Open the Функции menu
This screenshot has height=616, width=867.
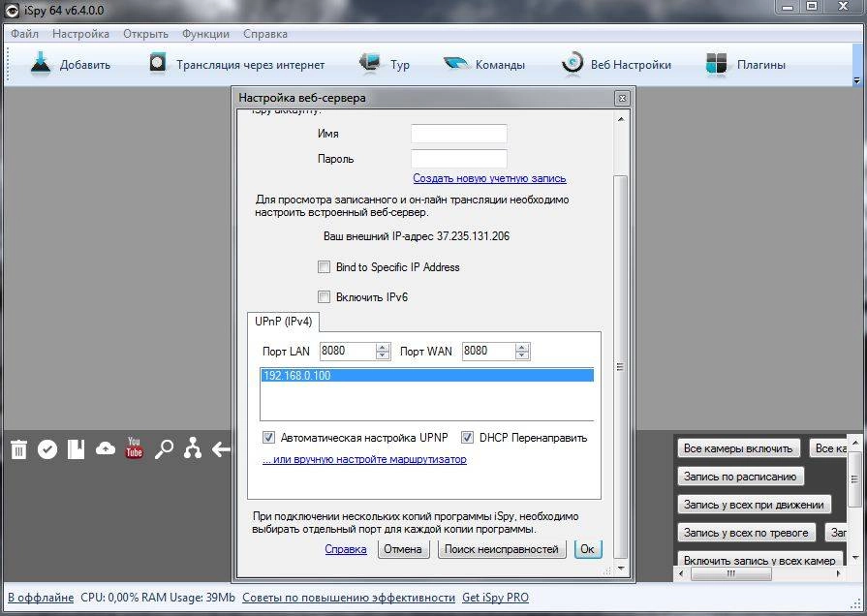tap(205, 34)
